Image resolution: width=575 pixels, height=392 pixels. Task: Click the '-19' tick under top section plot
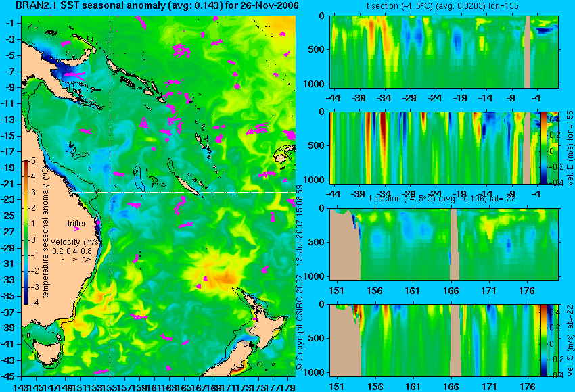[460, 98]
